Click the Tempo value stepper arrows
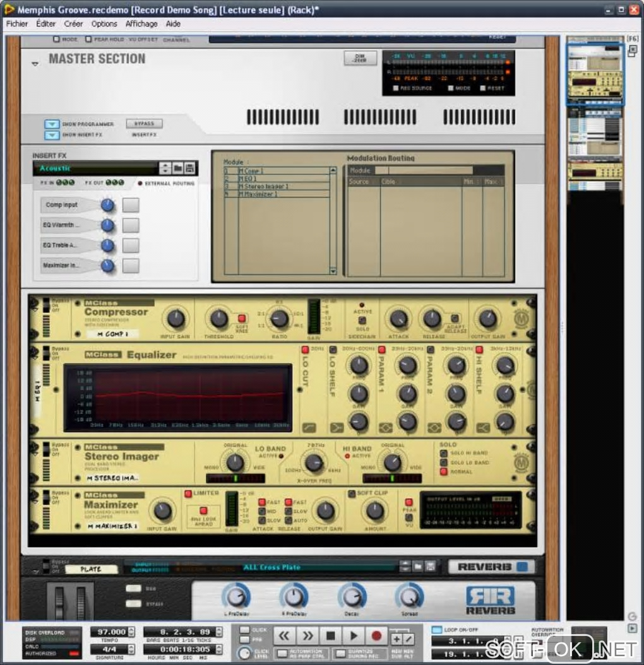This screenshot has height=665, width=644. 131,632
